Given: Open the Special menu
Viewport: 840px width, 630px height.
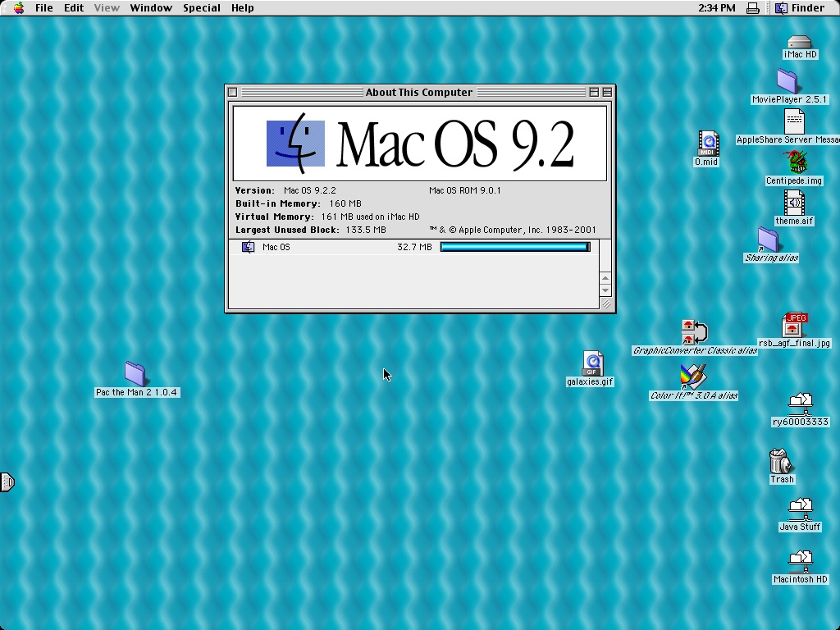Looking at the screenshot, I should 202,8.
